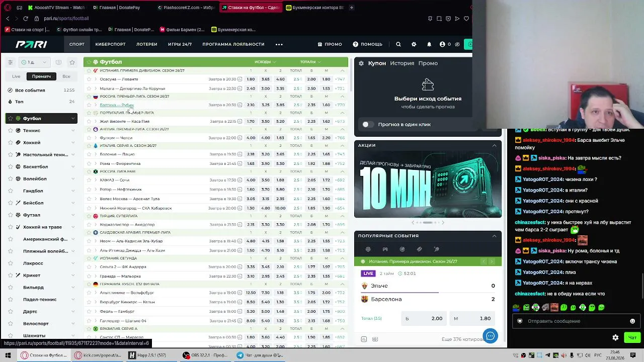Show next popular event with right arrow
The image size is (644, 362).
[492, 261]
